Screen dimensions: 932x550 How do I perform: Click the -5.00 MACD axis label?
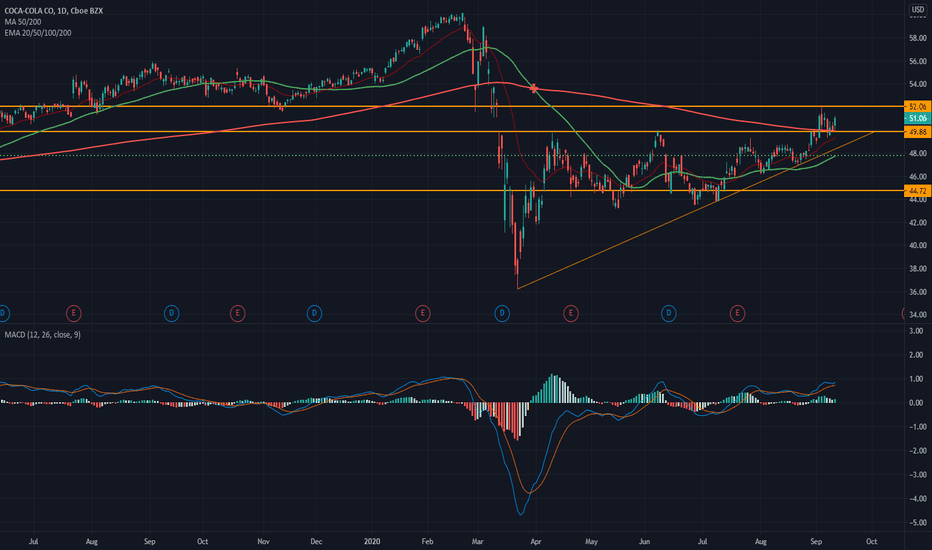point(917,523)
